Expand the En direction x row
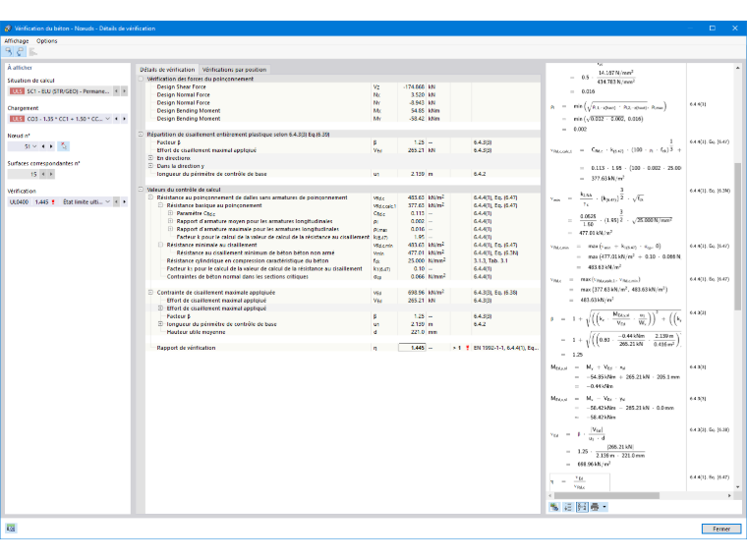 pyautogui.click(x=150, y=158)
